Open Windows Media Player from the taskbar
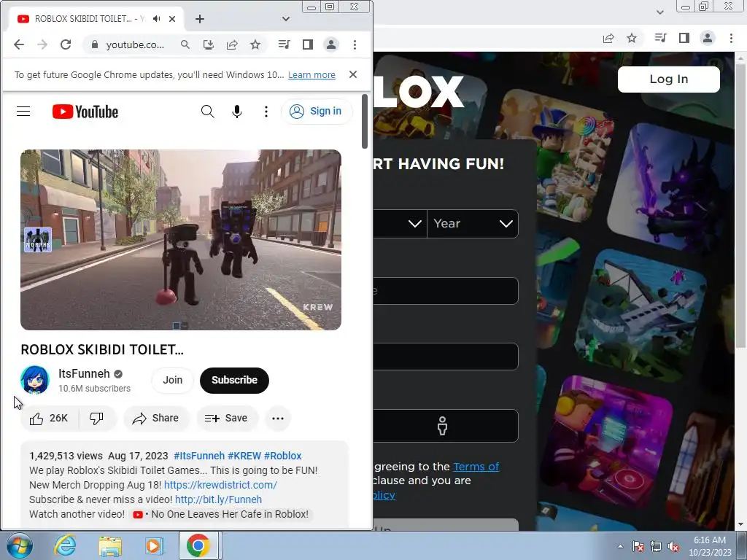The height and width of the screenshot is (560, 747). [153, 545]
